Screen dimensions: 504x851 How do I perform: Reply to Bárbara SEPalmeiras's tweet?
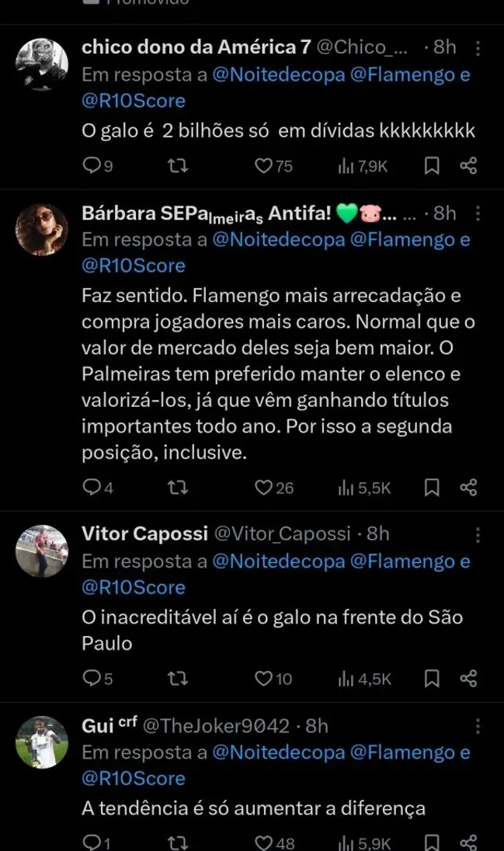click(x=92, y=488)
